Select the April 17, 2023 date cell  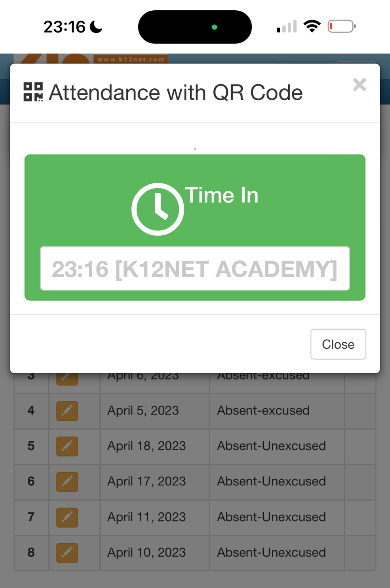(x=146, y=481)
